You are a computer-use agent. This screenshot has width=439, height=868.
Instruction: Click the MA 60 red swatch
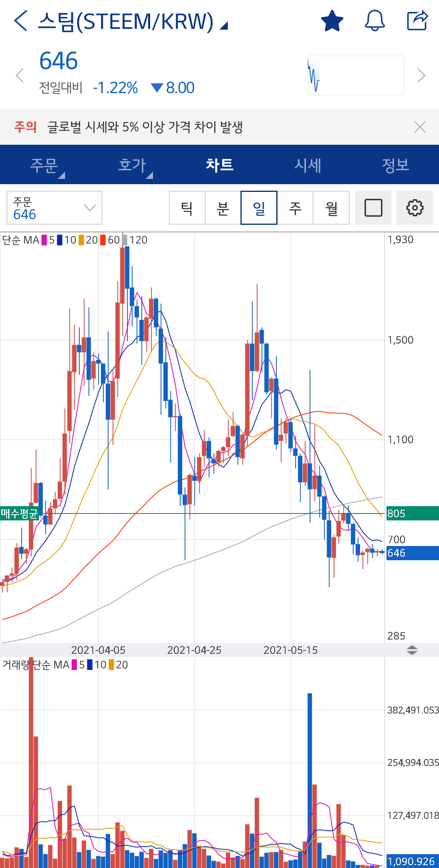coord(103,240)
